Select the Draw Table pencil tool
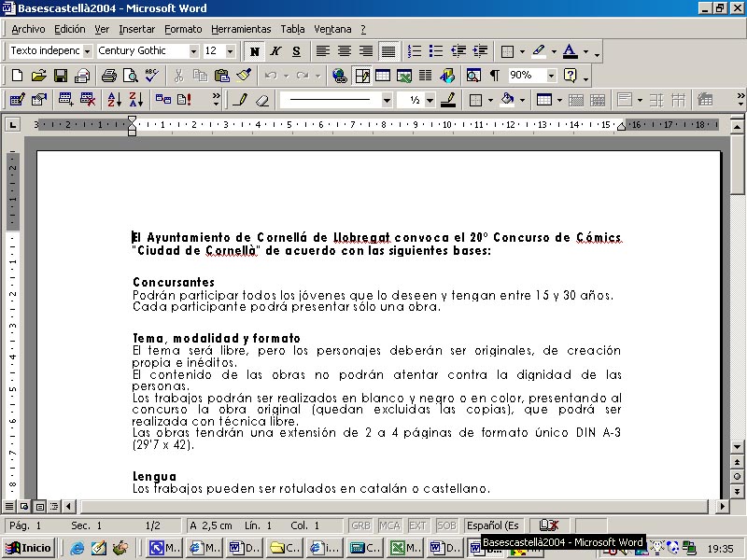The width and height of the screenshot is (747, 560). tap(241, 100)
